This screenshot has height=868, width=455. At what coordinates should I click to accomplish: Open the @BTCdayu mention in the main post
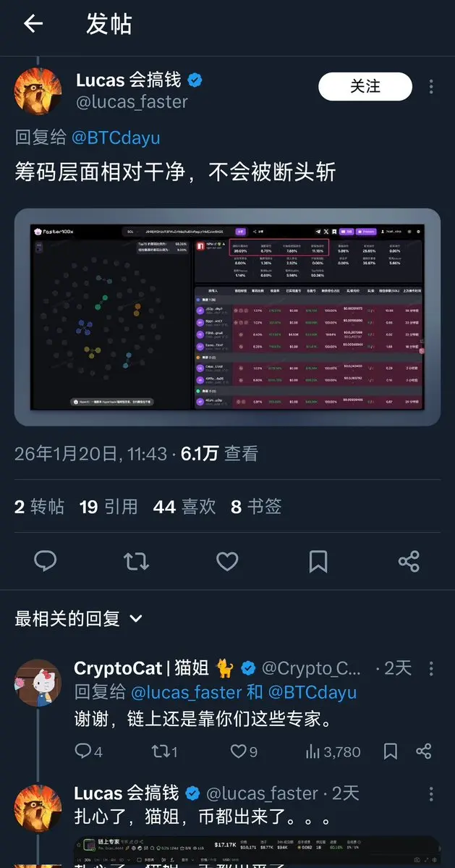(x=116, y=138)
